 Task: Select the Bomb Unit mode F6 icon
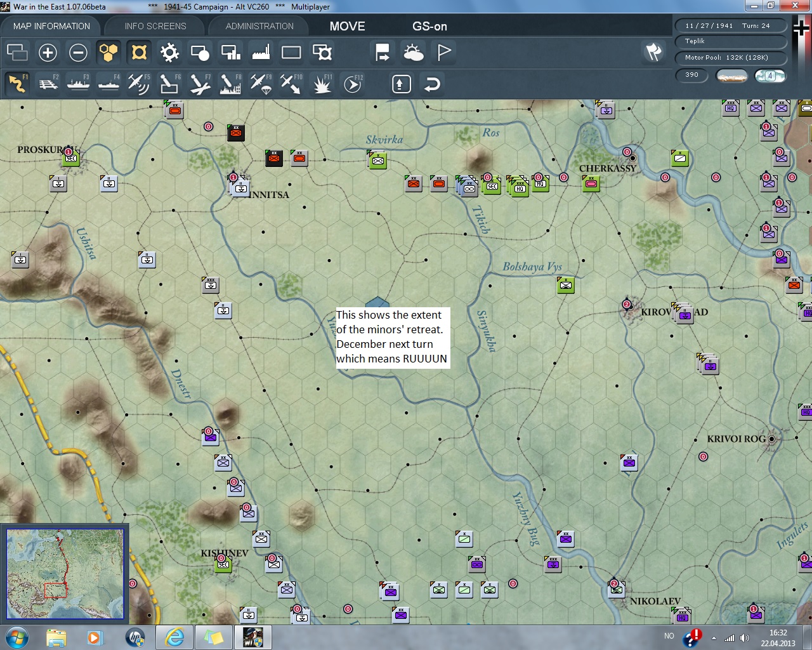pos(169,84)
